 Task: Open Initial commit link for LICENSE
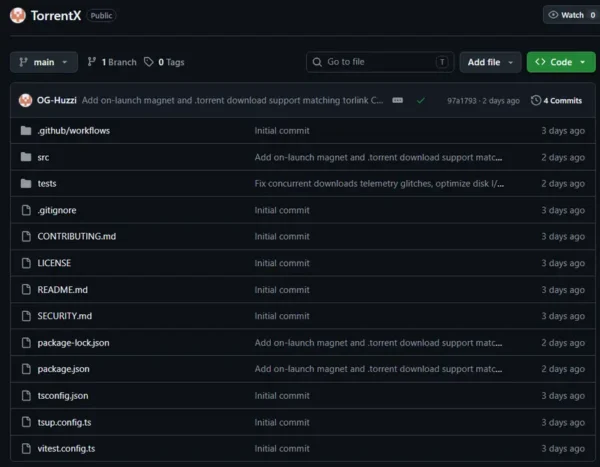point(282,263)
